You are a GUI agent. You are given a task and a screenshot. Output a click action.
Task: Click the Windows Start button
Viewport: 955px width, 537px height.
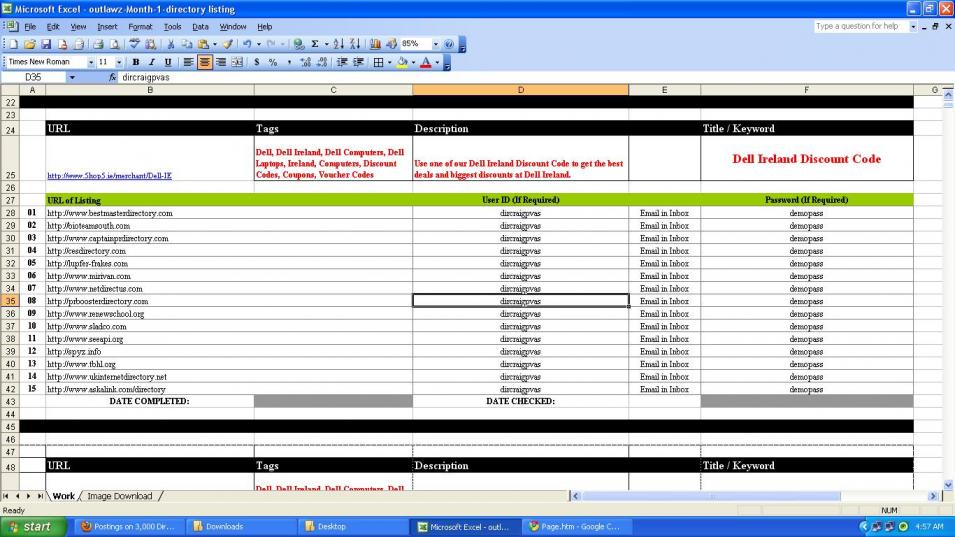click(33, 527)
